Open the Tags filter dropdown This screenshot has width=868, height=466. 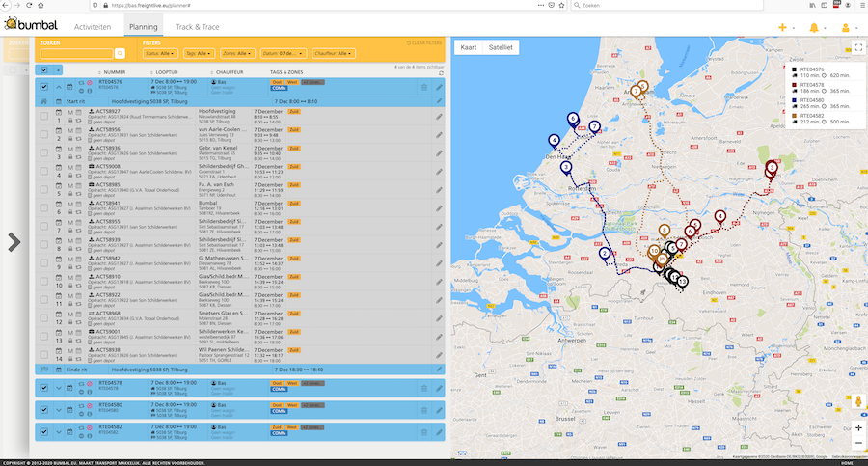199,53
